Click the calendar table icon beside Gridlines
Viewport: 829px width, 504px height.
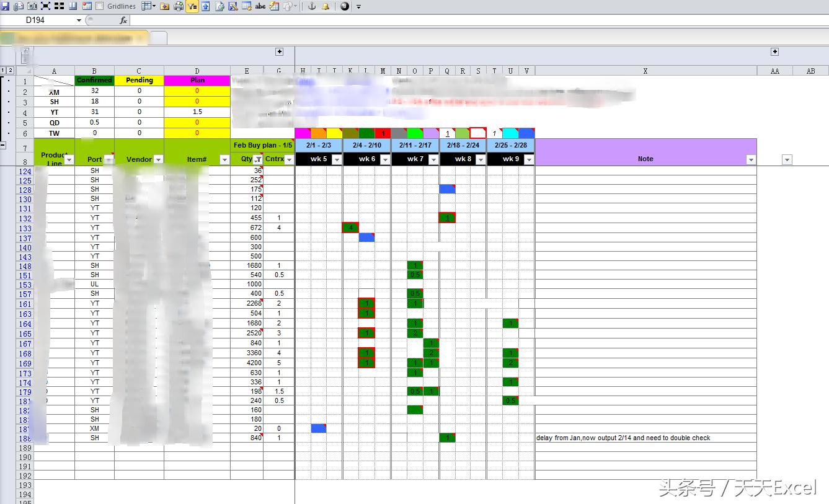coord(86,6)
